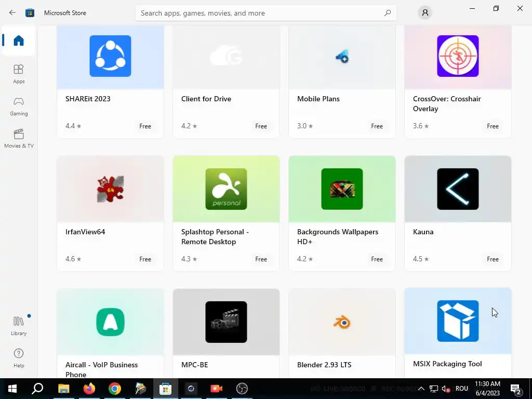The image size is (532, 399).
Task: Open the MSIX Packaging Tool title
Action: [447, 364]
